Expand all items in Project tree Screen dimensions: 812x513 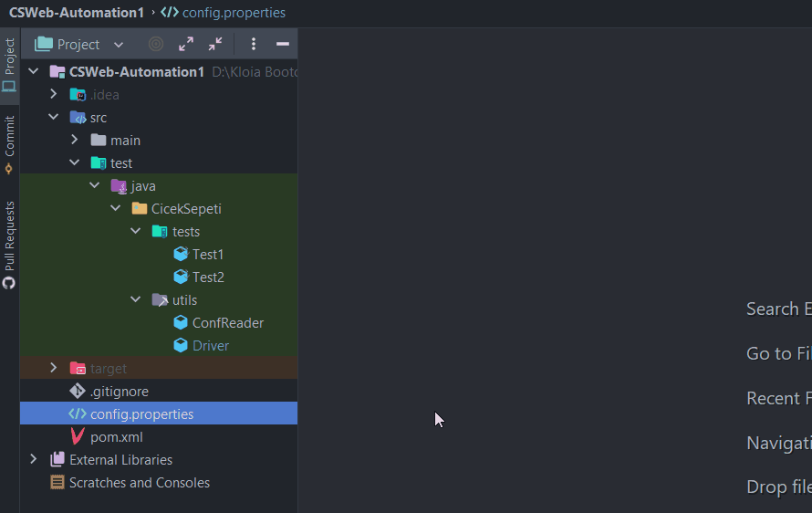186,44
